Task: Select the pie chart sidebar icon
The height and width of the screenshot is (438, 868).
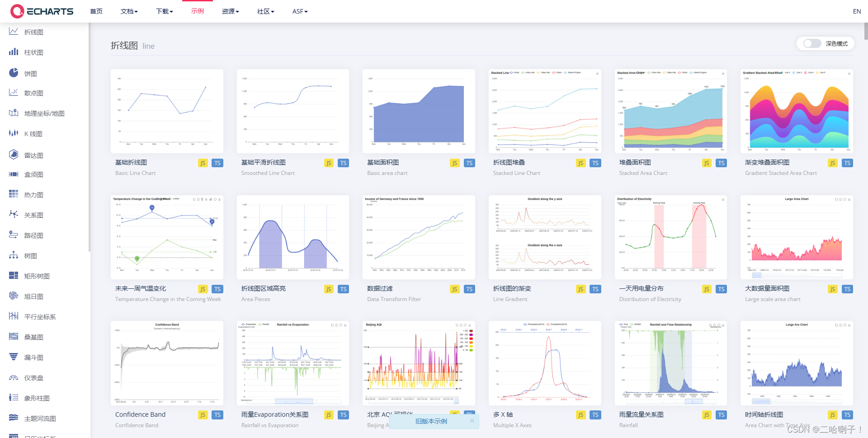Action: point(14,73)
